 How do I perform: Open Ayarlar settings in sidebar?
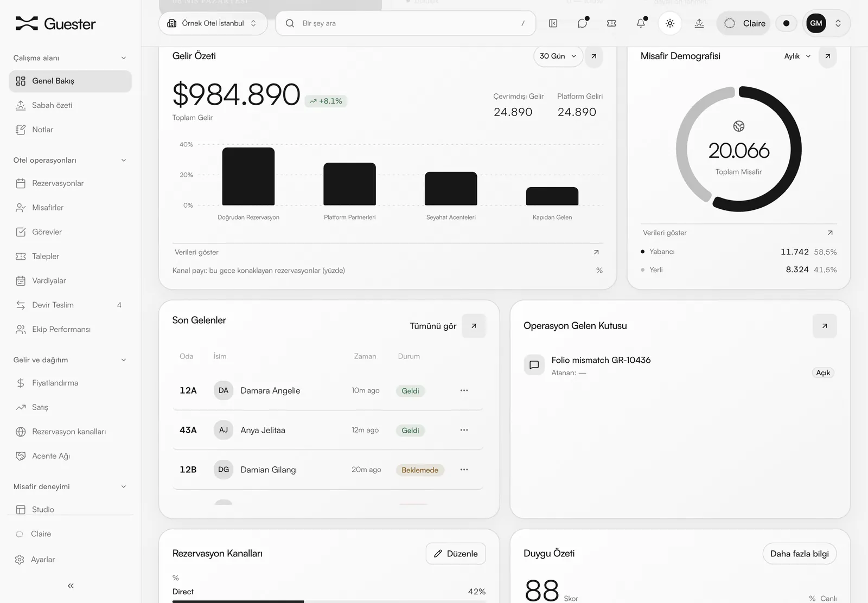70,560
